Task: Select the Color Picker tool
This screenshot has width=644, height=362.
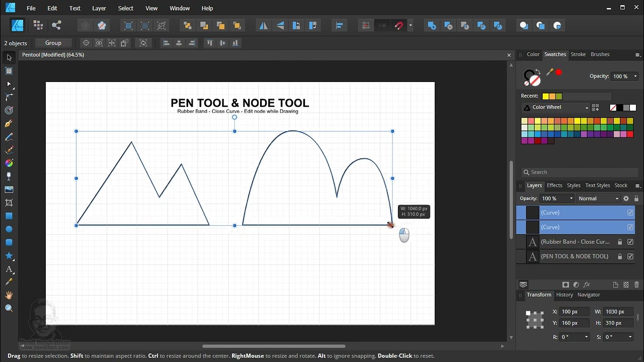Action: click(x=9, y=282)
